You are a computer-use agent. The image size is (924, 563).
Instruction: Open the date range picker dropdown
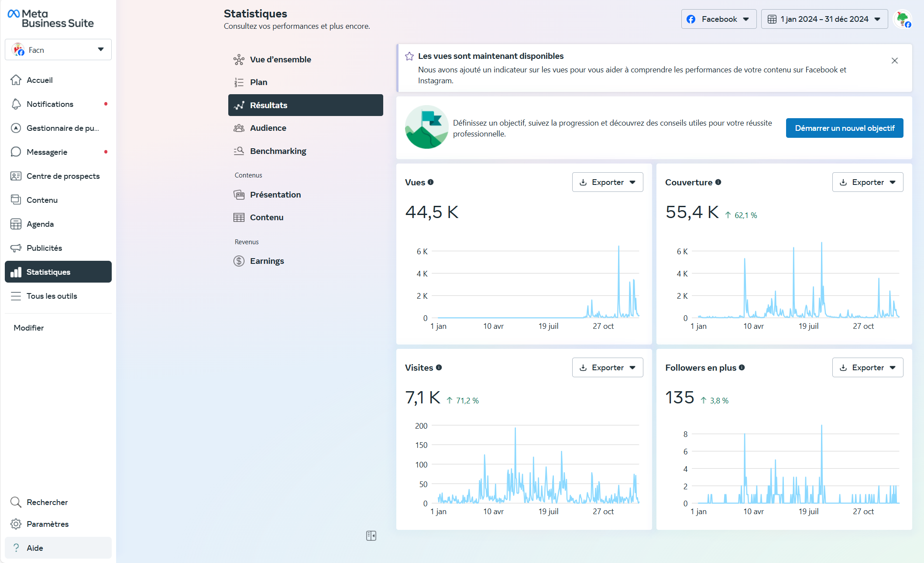(824, 19)
